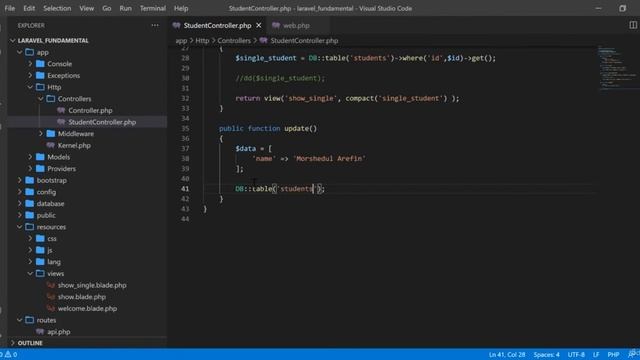Open the Selection menu

coord(57,8)
